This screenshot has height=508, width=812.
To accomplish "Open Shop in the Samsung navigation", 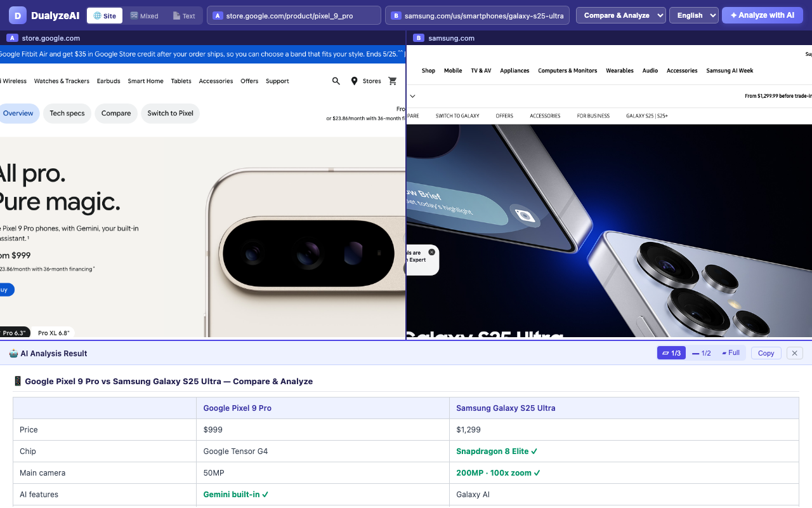I will coord(428,70).
